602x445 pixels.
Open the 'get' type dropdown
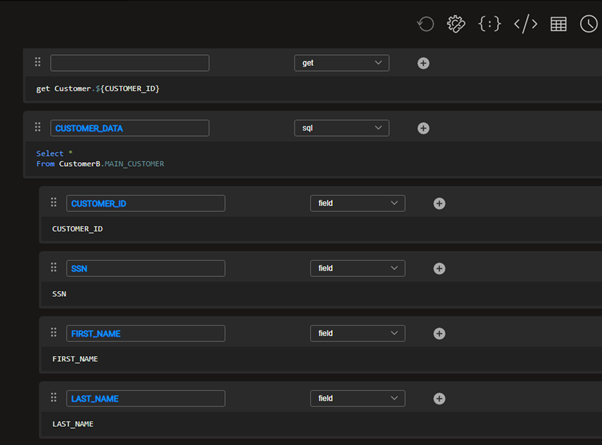(341, 63)
